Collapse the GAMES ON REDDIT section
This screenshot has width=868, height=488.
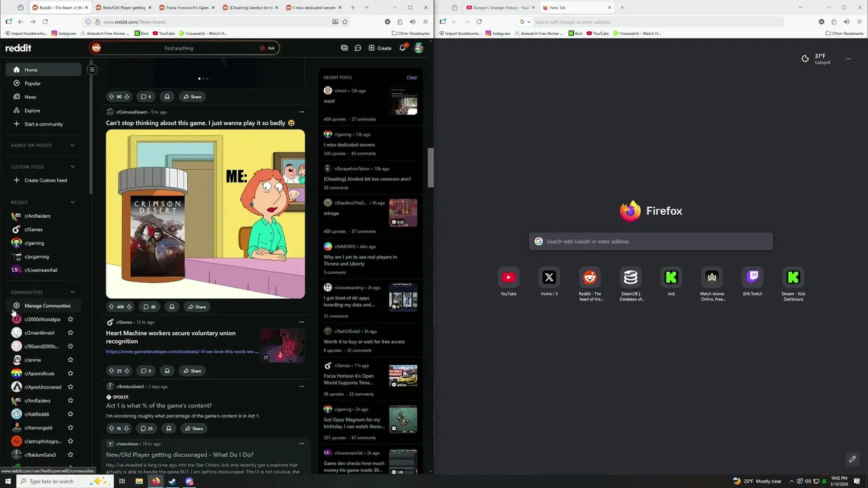coord(73,145)
